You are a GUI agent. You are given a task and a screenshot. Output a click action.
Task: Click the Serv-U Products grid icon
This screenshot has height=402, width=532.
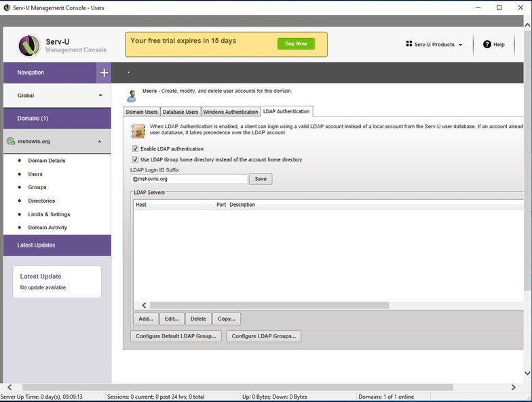(409, 44)
